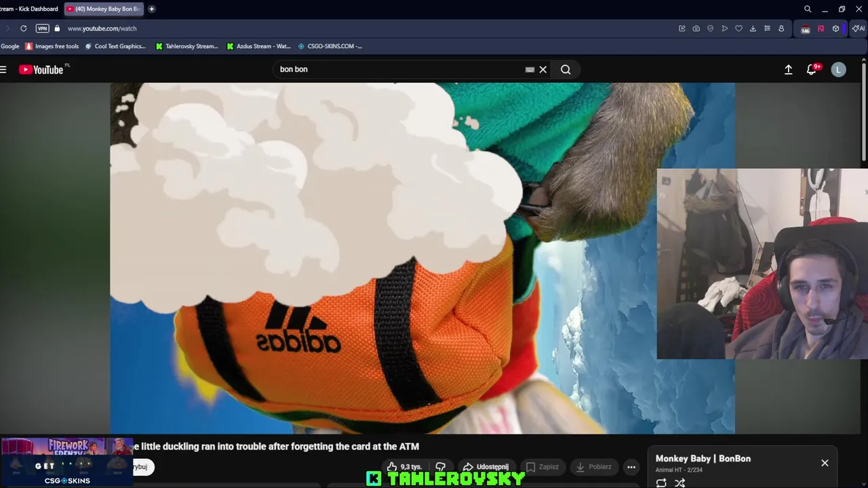Open the 'Cool Text Graphics...' bookmark
The width and height of the screenshot is (868, 488).
click(115, 46)
